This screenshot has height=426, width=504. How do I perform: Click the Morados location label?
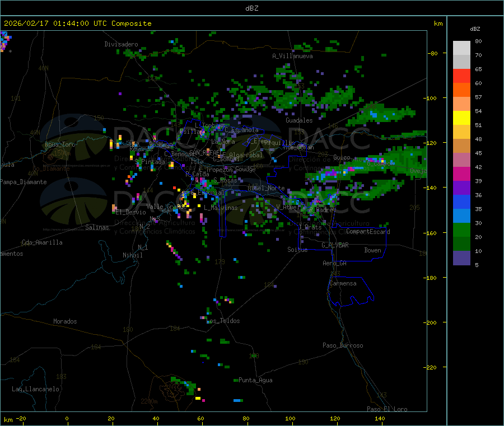coord(65,321)
